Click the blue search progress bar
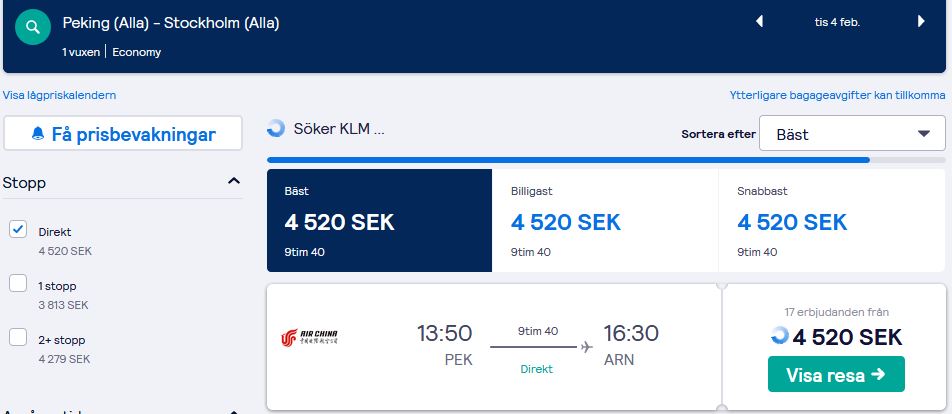The height and width of the screenshot is (414, 952). [567, 159]
